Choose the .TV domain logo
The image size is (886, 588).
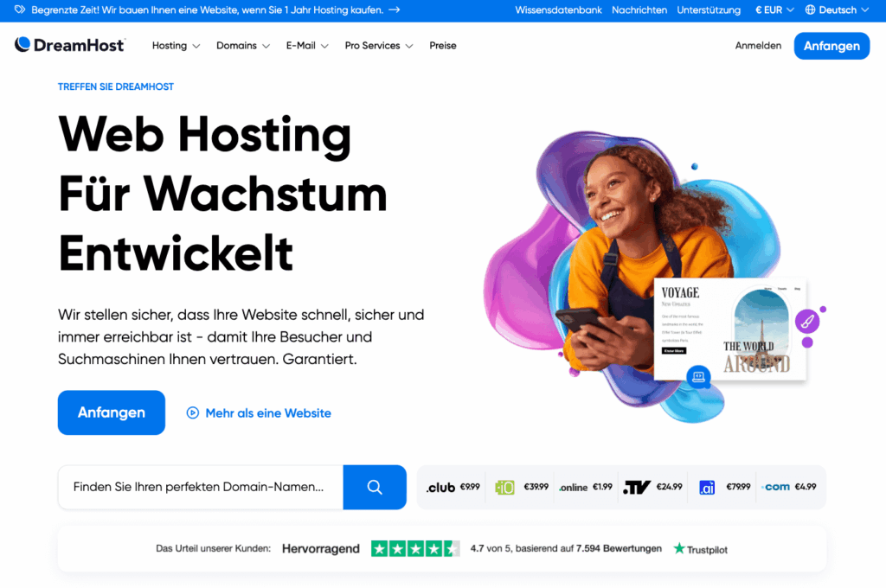coord(637,487)
